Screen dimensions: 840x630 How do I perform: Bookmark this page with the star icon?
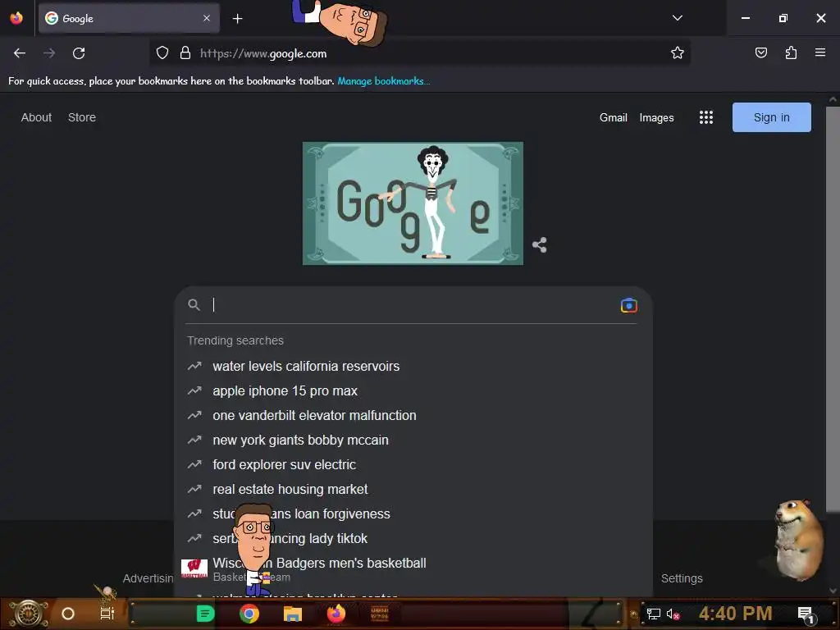pos(677,53)
